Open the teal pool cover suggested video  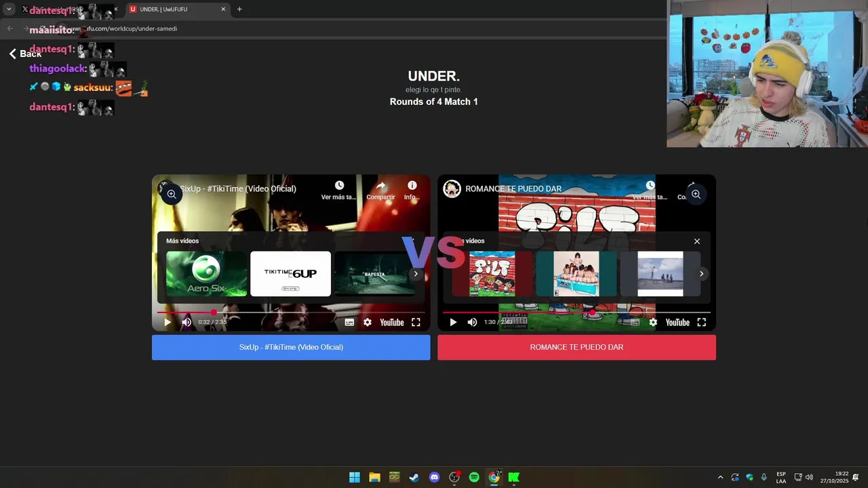pyautogui.click(x=576, y=274)
